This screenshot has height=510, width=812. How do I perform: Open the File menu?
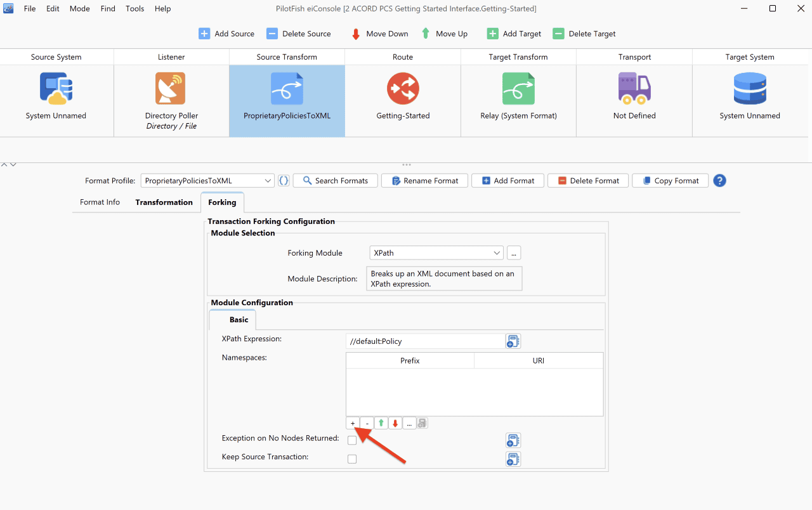coord(30,8)
